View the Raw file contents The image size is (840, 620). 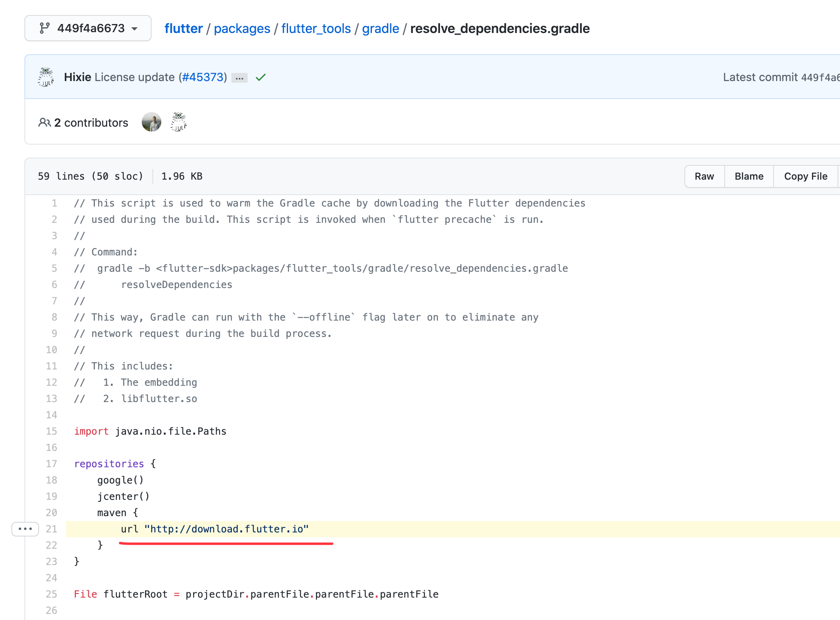coord(704,176)
